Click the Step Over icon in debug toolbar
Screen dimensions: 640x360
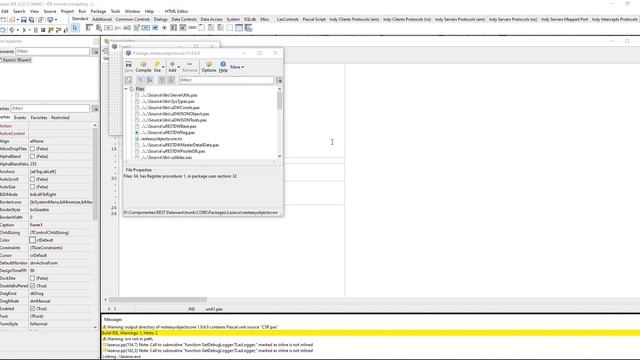58,30
